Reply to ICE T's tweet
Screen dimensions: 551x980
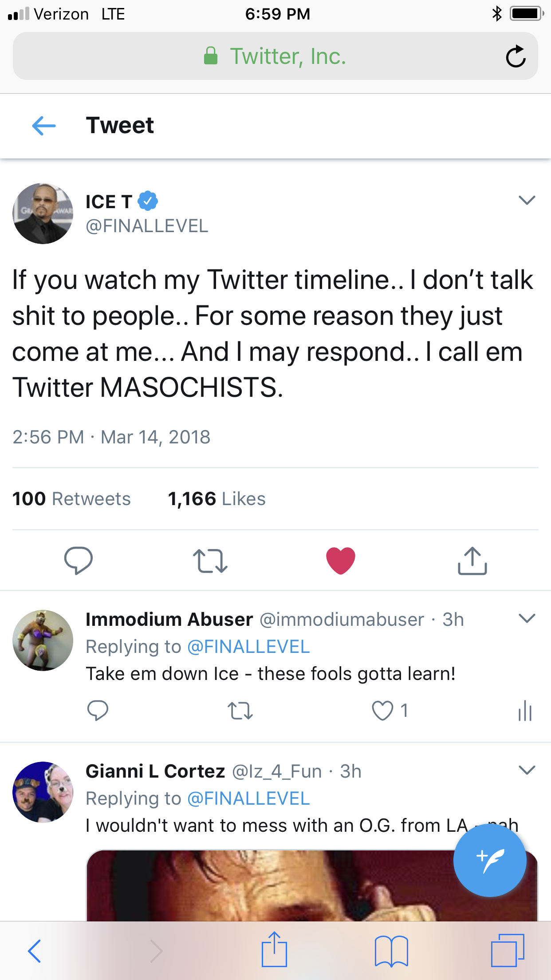tap(79, 561)
